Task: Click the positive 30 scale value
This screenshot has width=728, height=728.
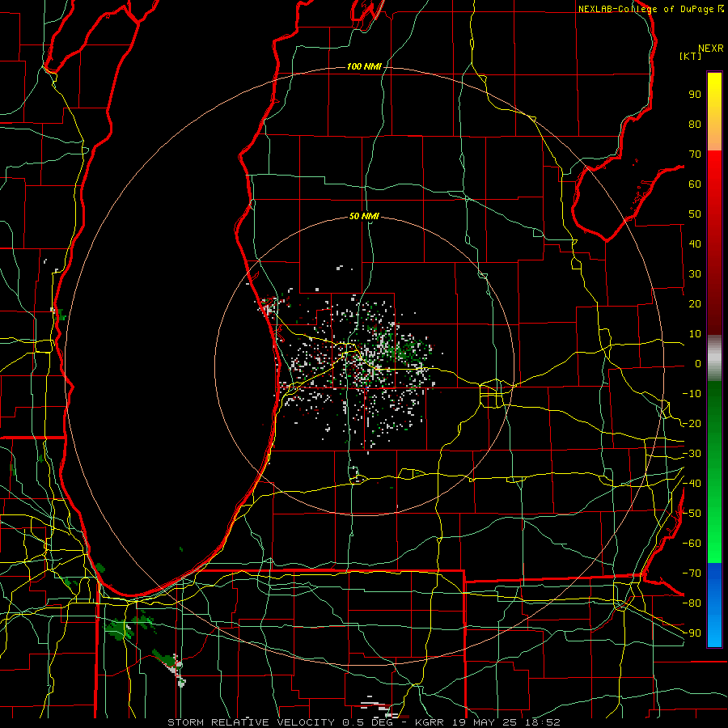Action: [695, 274]
